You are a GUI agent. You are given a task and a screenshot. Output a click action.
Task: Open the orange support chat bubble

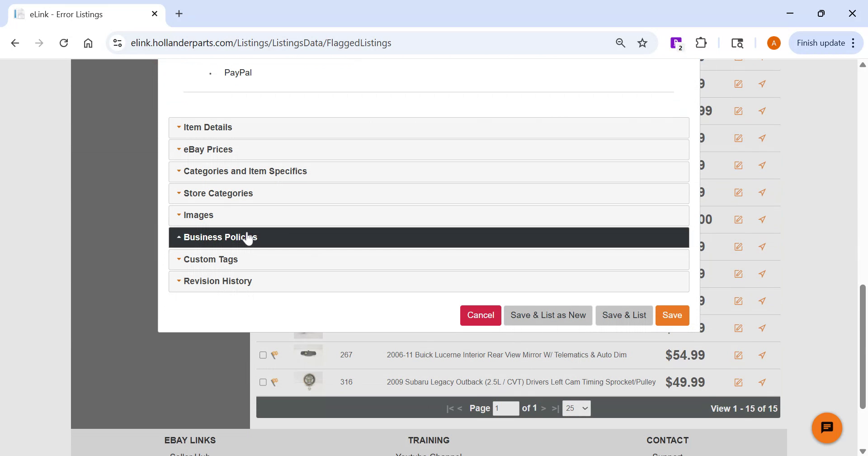tap(827, 427)
